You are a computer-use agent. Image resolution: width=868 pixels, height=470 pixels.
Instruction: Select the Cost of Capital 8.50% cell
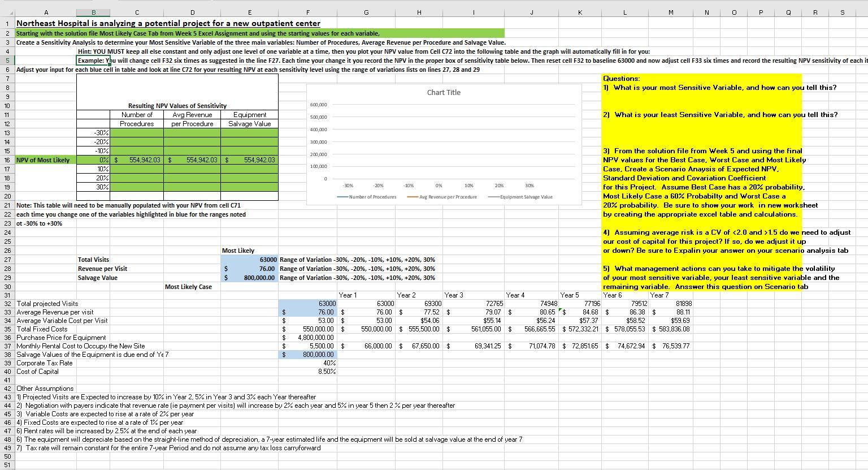pyautogui.click(x=307, y=372)
